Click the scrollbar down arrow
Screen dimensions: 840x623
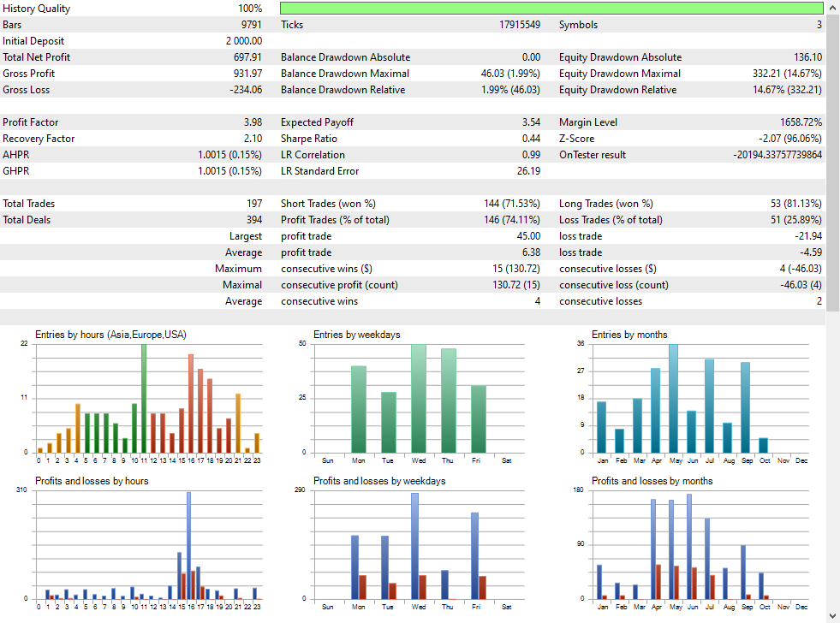point(832,616)
